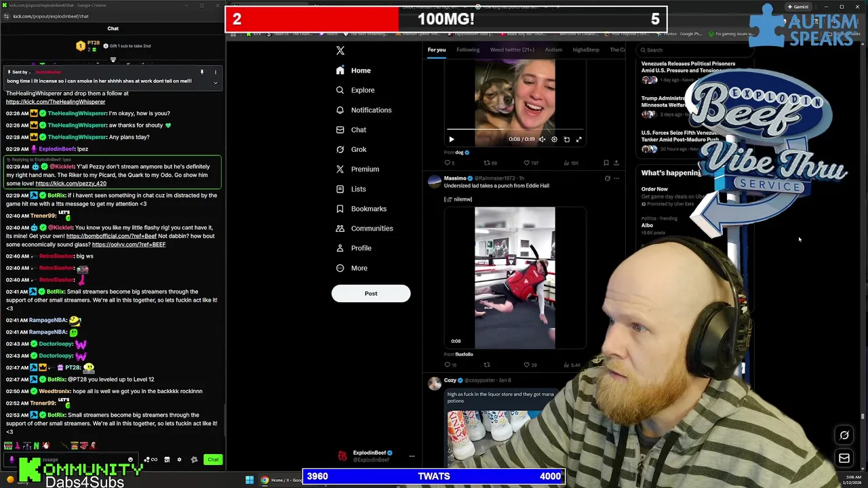The height and width of the screenshot is (488, 868).
Task: Switch to the Autism tab
Action: (553, 49)
